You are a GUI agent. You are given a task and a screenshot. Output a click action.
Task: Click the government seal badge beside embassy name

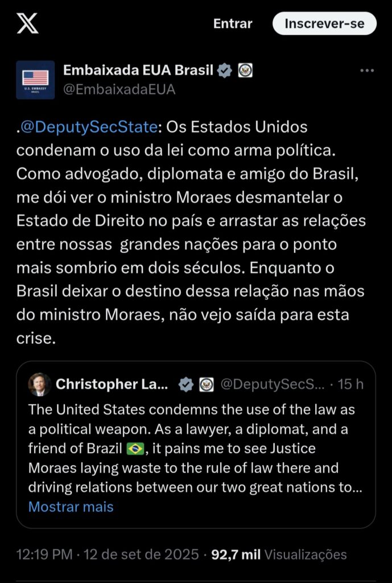(245, 71)
